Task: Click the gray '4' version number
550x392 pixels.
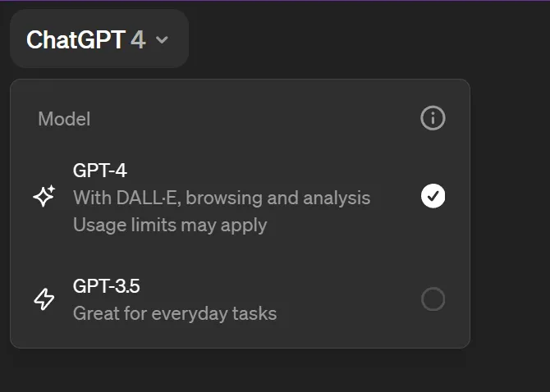Action: tap(138, 39)
